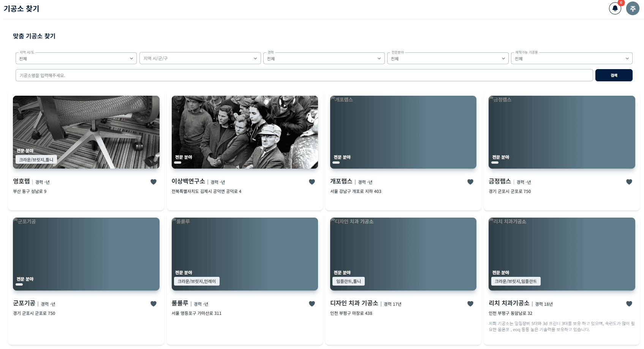This screenshot has height=349, width=644.
Task: Click address 서울 강남구 개포로 지하 403
Action: pyautogui.click(x=356, y=191)
